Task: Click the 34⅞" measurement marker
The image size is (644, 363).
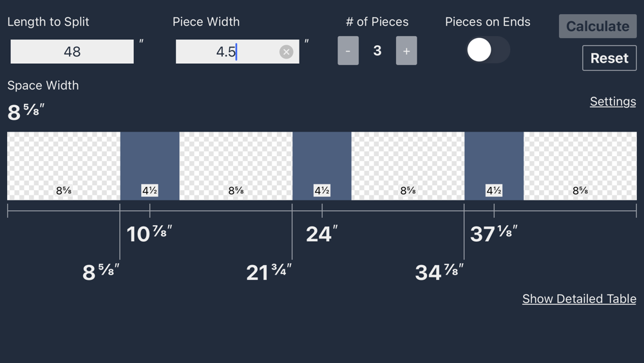Action: coord(439,272)
